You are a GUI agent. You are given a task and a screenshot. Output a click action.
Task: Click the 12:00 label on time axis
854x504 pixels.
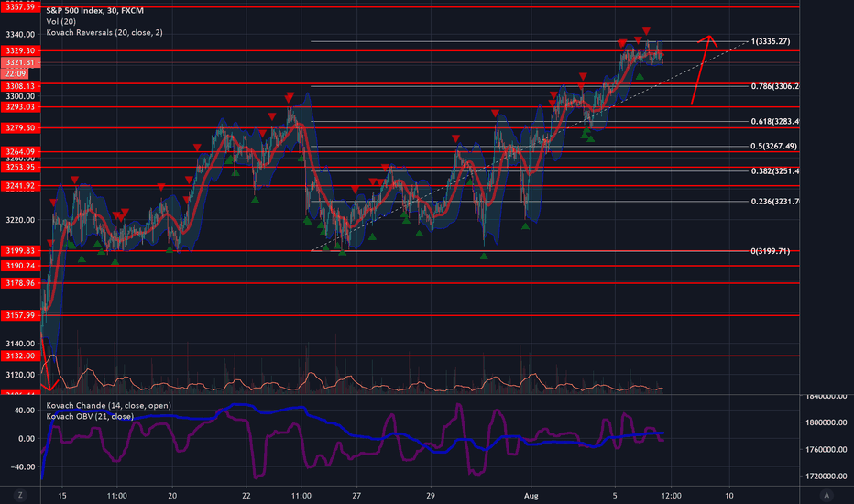tap(671, 495)
